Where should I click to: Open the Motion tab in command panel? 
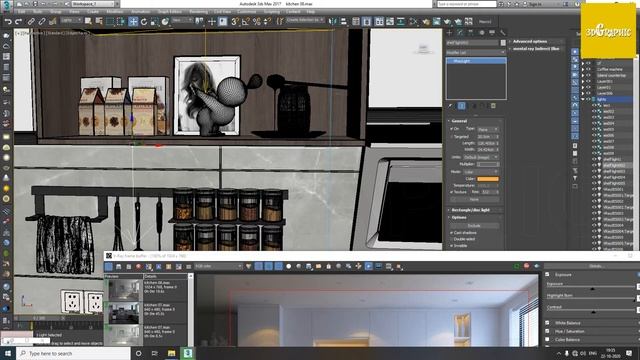click(482, 33)
